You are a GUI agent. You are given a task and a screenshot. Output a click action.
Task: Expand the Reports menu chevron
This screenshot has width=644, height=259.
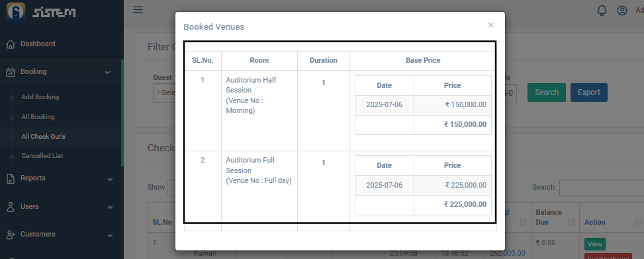click(x=110, y=179)
